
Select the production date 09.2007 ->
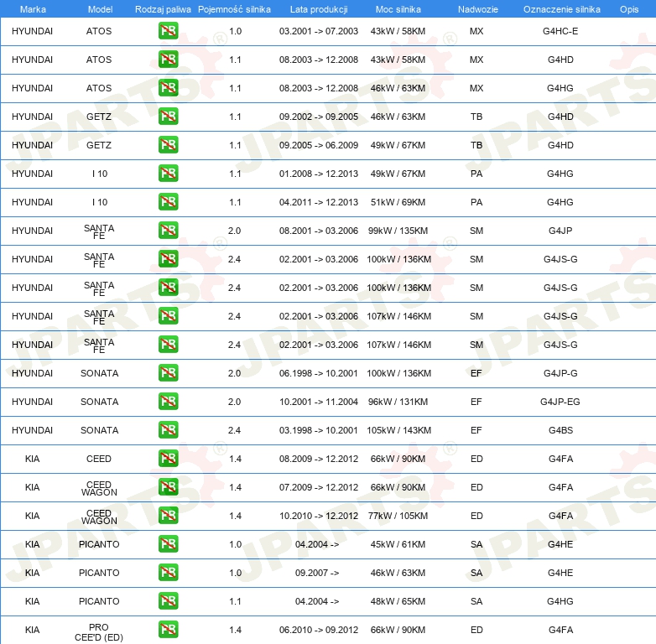(x=317, y=573)
